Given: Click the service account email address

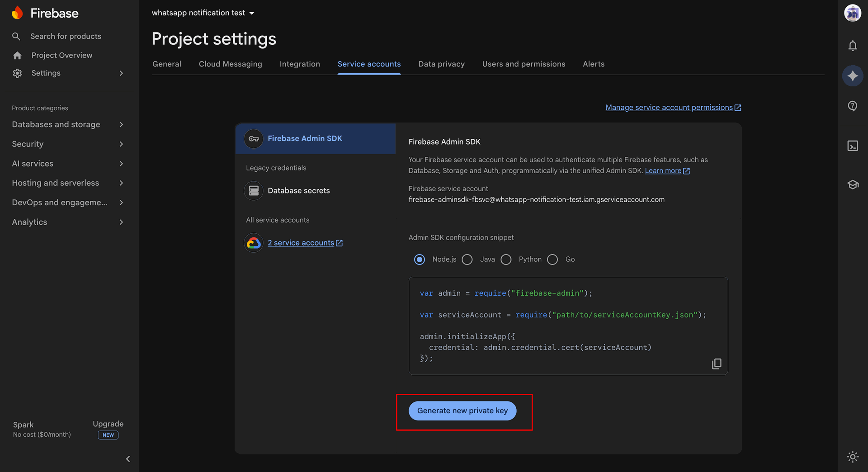Looking at the screenshot, I should (x=537, y=200).
